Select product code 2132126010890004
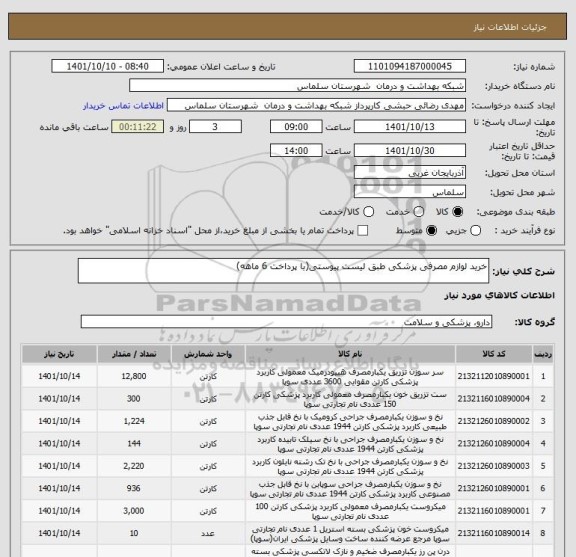The width and height of the screenshot is (576, 557). [493, 443]
